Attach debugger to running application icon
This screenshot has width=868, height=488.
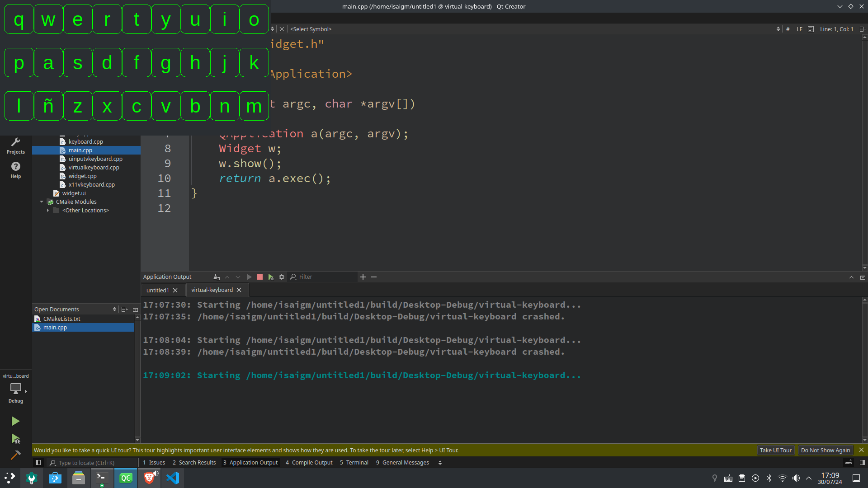271,277
